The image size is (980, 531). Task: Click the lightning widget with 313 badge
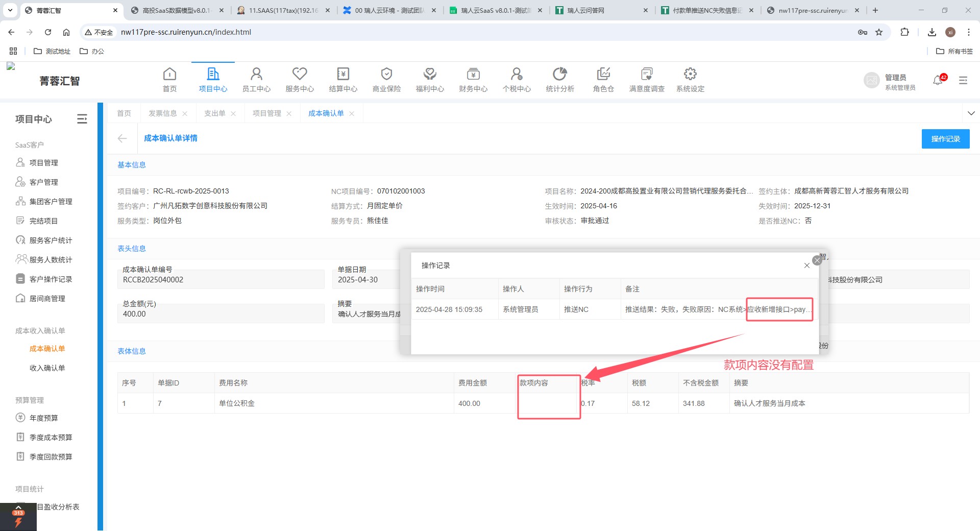18,518
